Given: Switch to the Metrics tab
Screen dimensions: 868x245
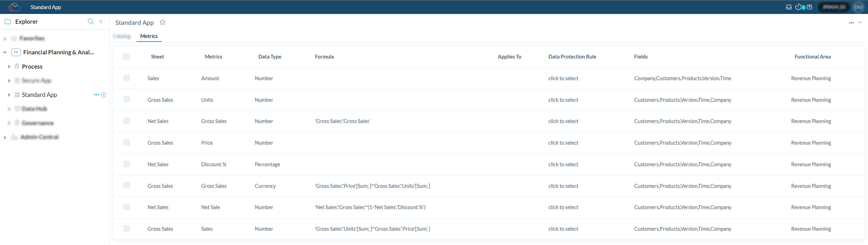Looking at the screenshot, I should coord(149,36).
